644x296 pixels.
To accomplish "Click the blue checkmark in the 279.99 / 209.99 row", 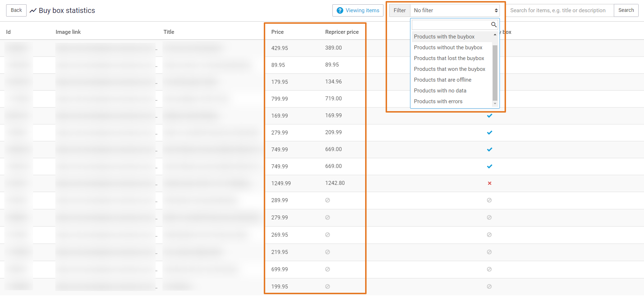I will coord(489,133).
